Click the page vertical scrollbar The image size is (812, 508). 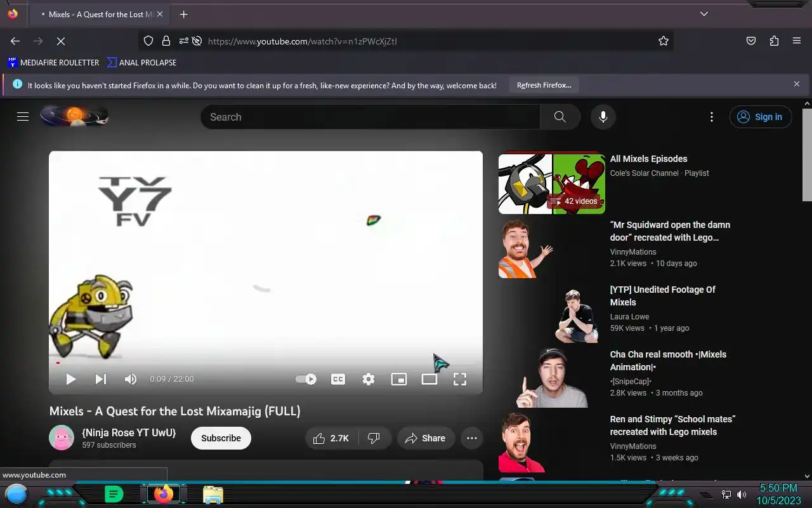807,155
